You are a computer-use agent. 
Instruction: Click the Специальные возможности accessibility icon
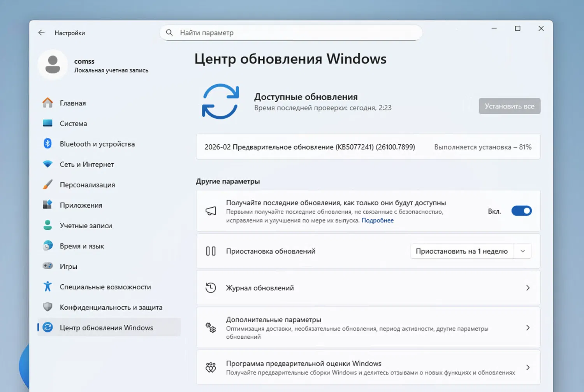tap(47, 287)
